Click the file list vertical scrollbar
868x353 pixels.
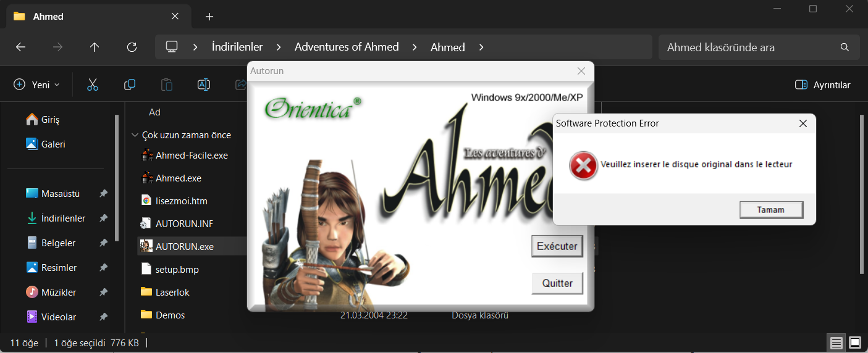tap(861, 194)
